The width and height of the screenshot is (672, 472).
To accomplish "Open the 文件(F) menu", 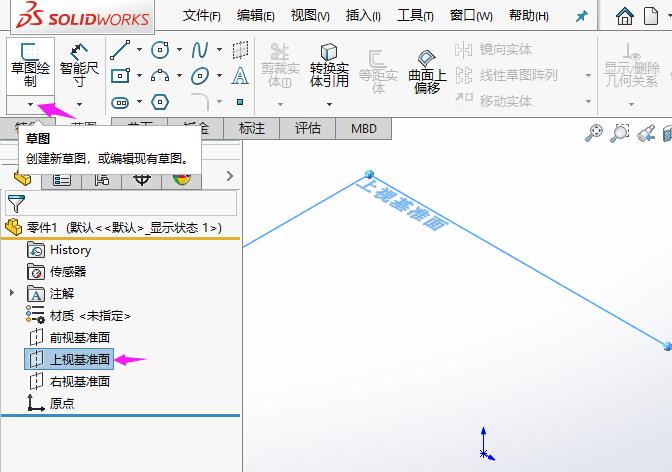I will click(x=201, y=16).
